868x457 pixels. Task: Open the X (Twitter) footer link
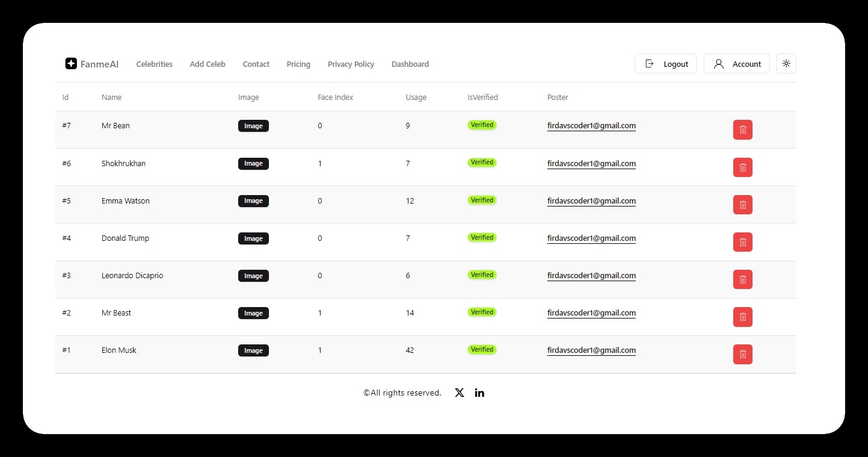(x=460, y=393)
